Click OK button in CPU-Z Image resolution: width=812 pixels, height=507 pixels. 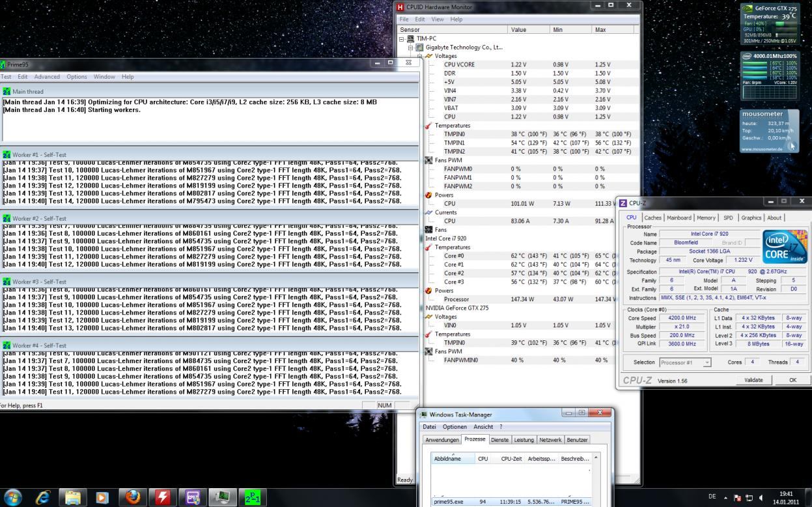point(792,379)
